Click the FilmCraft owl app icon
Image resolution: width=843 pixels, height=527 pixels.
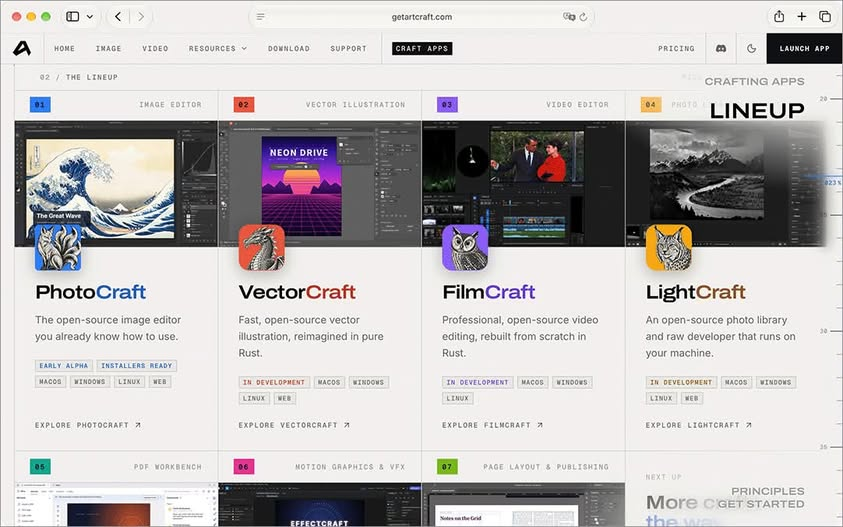[x=465, y=247]
